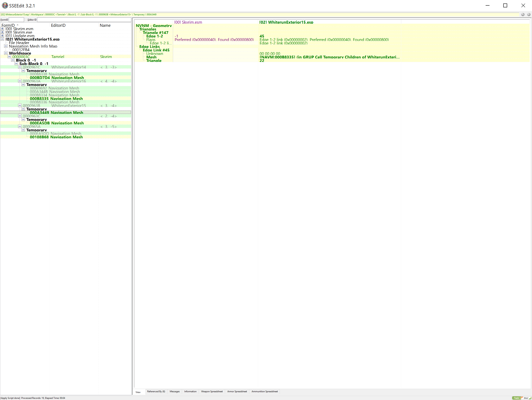Collapse the [02] WhiterunExterior15.esp node
This screenshot has height=400, width=532.
point(2,39)
